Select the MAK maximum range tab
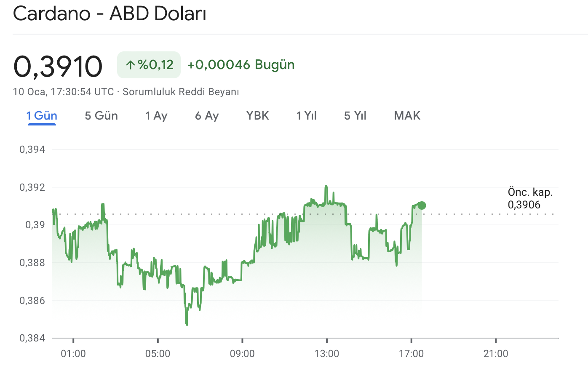 click(407, 115)
